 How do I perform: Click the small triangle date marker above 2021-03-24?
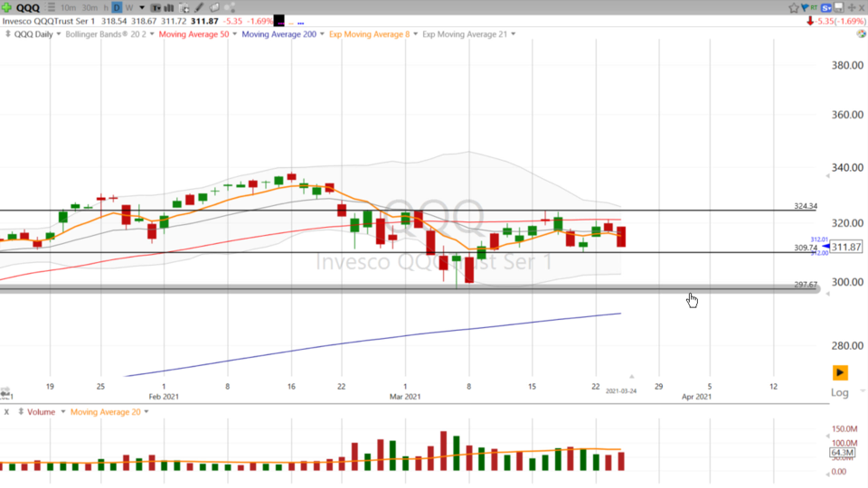(x=632, y=376)
